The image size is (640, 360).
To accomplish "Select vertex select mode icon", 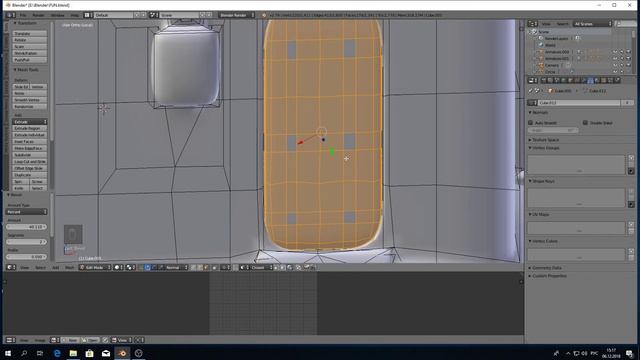I will pos(193,267).
